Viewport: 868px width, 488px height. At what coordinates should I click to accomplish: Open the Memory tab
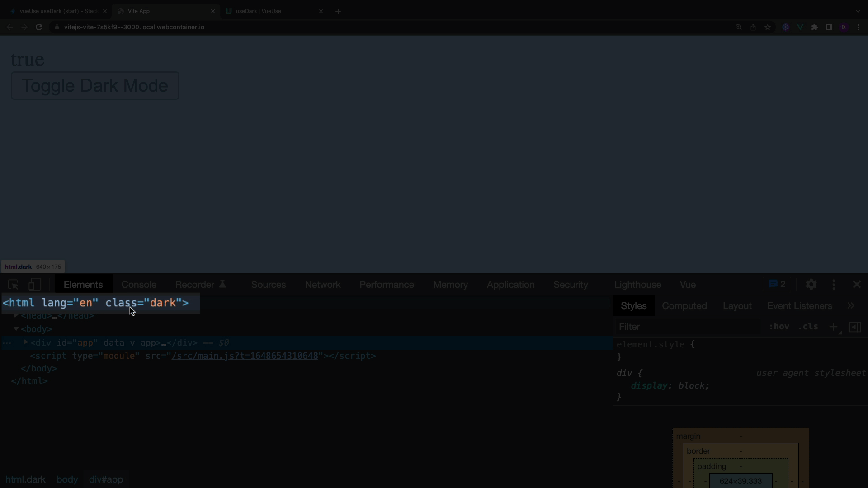tap(450, 285)
